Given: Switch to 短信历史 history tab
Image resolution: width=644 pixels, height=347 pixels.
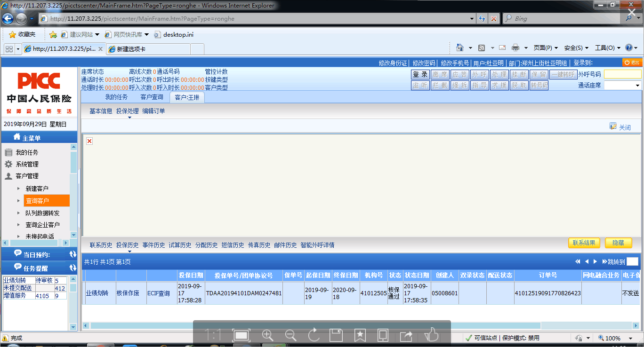Looking at the screenshot, I should tap(233, 245).
